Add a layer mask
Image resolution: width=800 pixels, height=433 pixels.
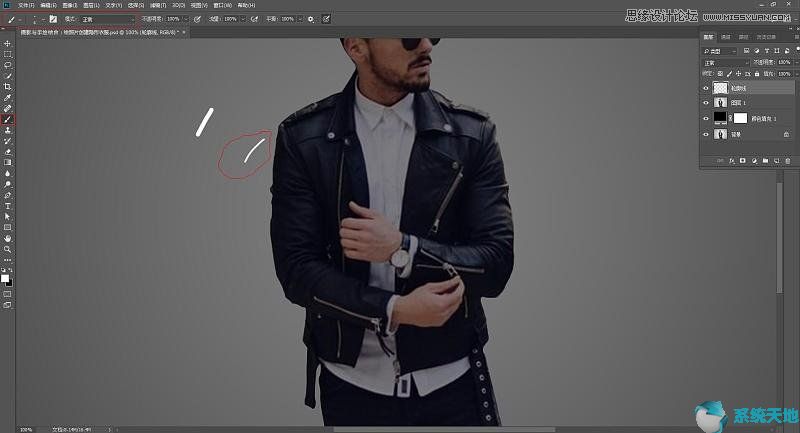(742, 161)
